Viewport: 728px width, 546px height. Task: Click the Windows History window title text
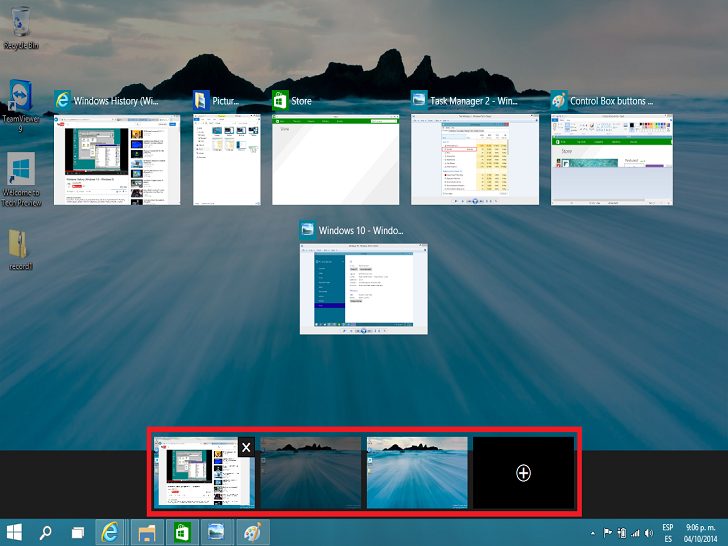point(116,101)
